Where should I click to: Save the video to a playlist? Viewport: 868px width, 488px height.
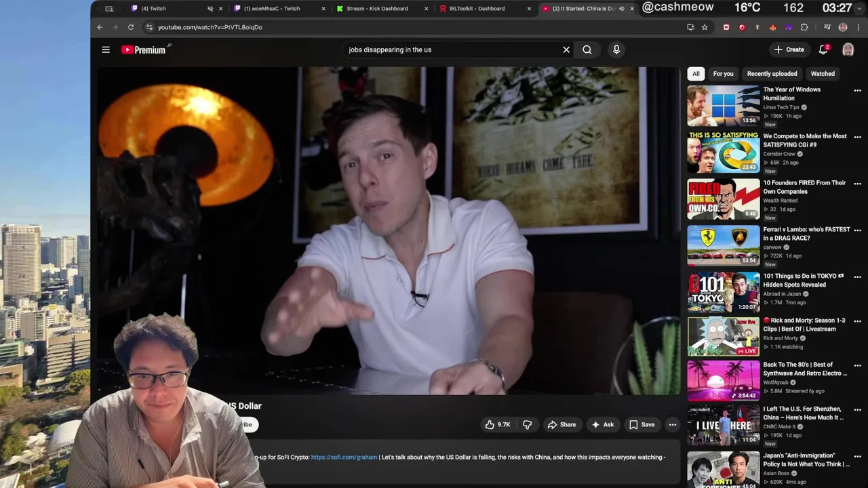point(642,425)
